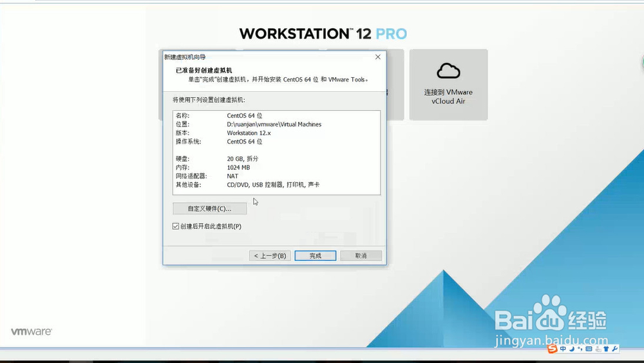The image size is (644, 363).
Task: Select the 网络适配器 value NAT
Action: 232,176
